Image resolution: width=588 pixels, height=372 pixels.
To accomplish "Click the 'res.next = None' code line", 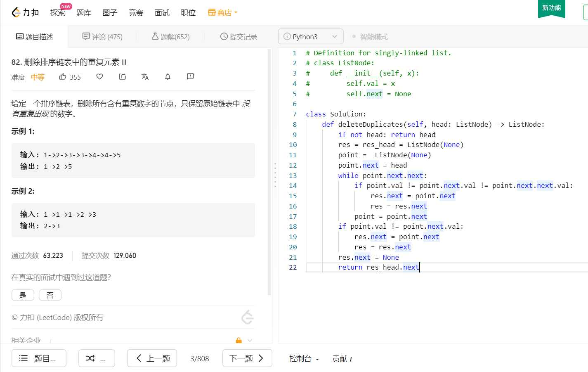I will pos(368,257).
